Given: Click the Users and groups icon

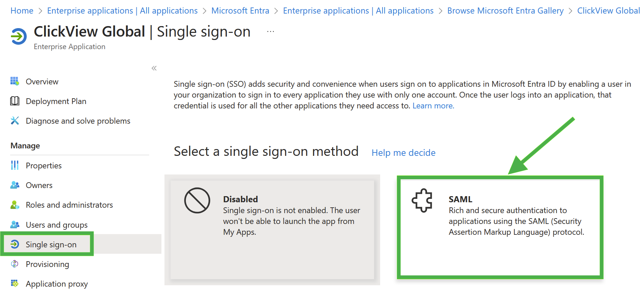Looking at the screenshot, I should click(15, 225).
